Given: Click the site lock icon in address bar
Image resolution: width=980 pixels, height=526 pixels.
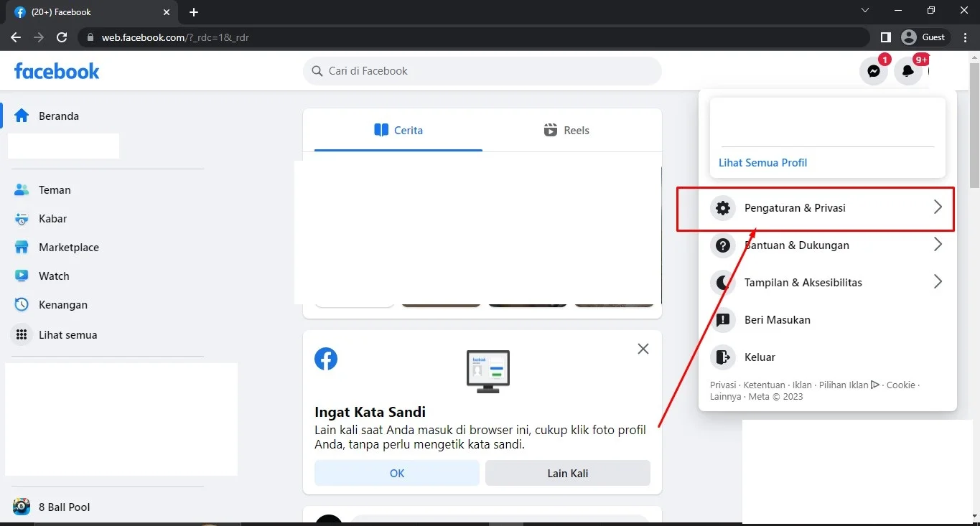Looking at the screenshot, I should click(x=90, y=37).
